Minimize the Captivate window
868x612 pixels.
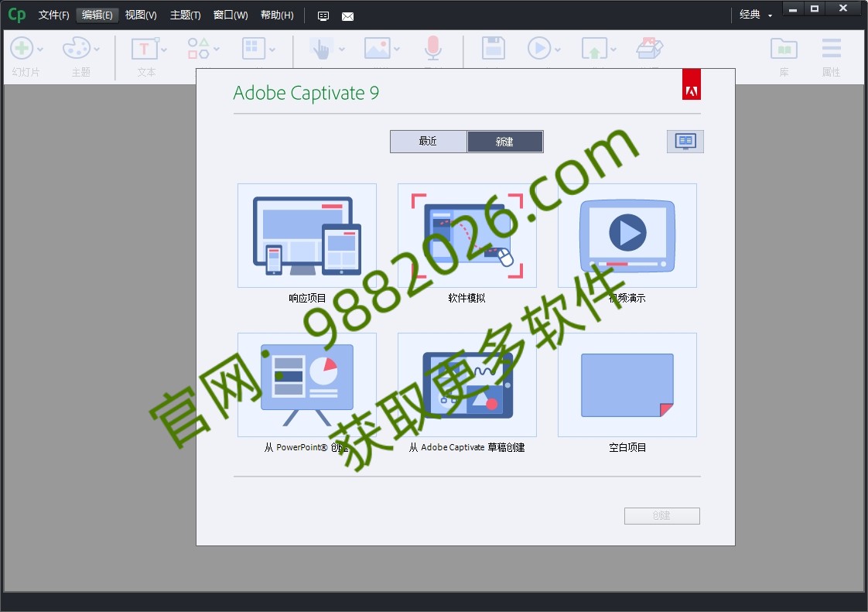(x=793, y=9)
